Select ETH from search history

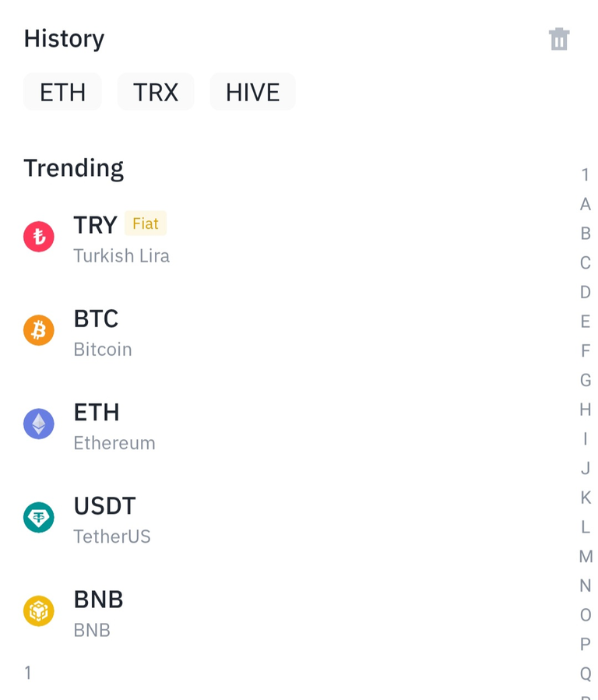62,92
